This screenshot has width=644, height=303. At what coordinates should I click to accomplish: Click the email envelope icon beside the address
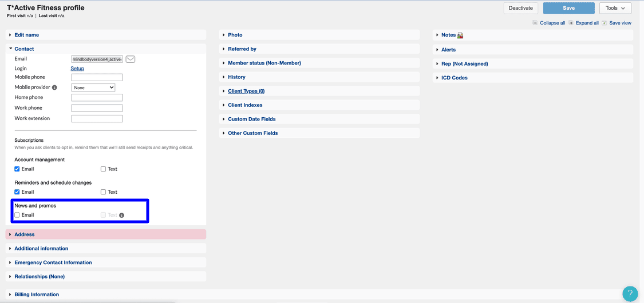tap(131, 59)
